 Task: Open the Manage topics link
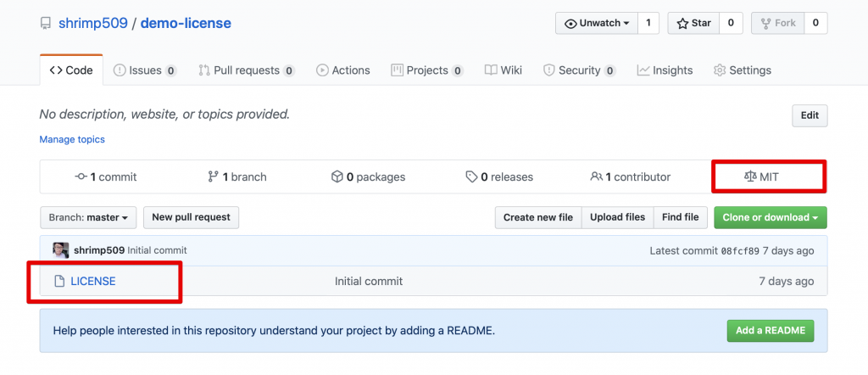[x=72, y=139]
